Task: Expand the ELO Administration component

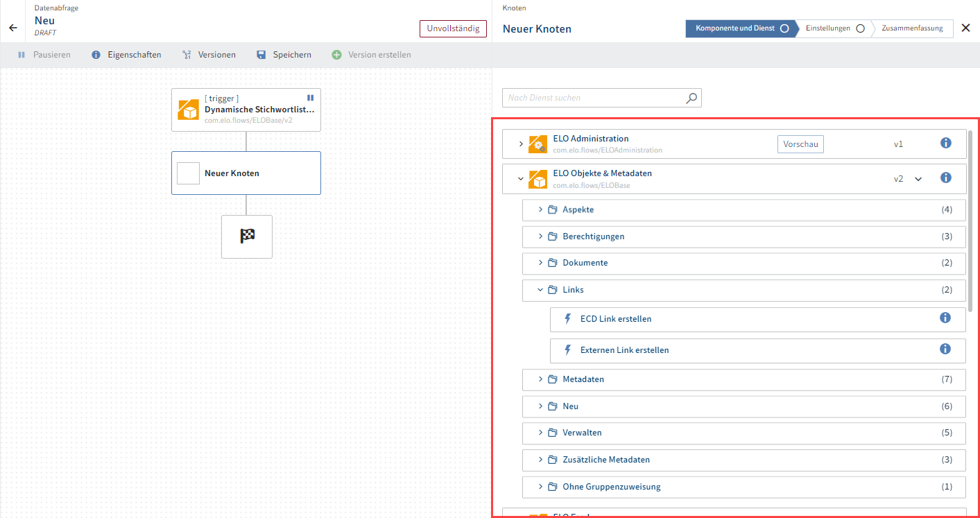Action: pos(521,144)
